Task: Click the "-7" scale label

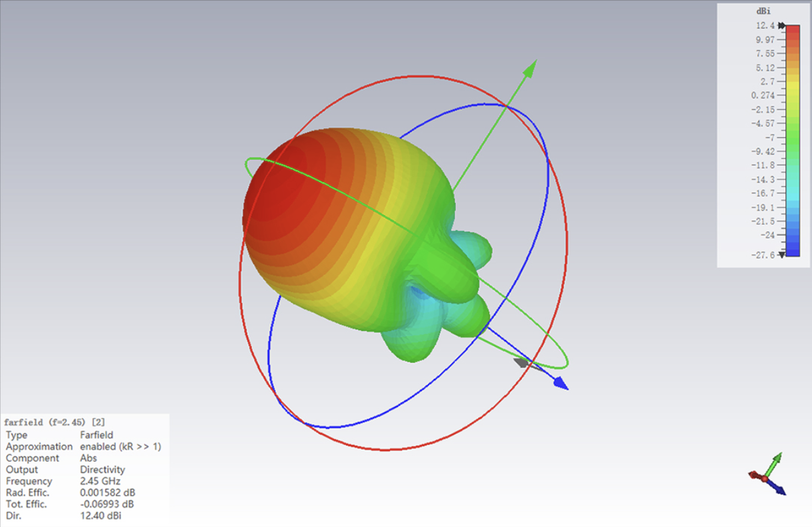Action: 769,137
